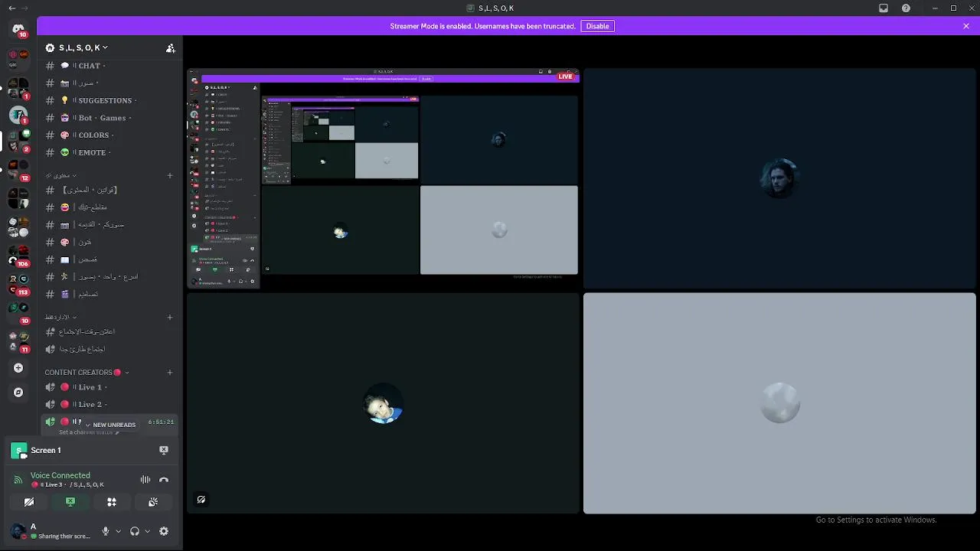This screenshot has width=980, height=551.
Task: Select the child avatar participant tile
Action: tap(383, 403)
